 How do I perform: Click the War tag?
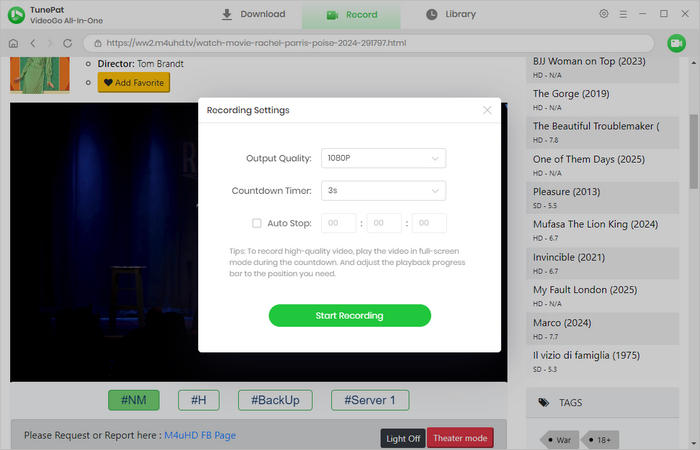(560, 440)
